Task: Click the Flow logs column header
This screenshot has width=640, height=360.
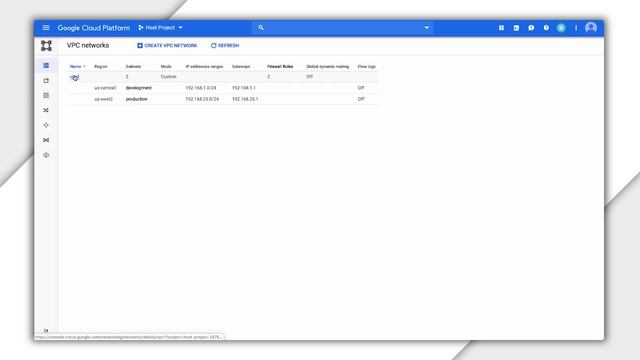Action: [367, 67]
